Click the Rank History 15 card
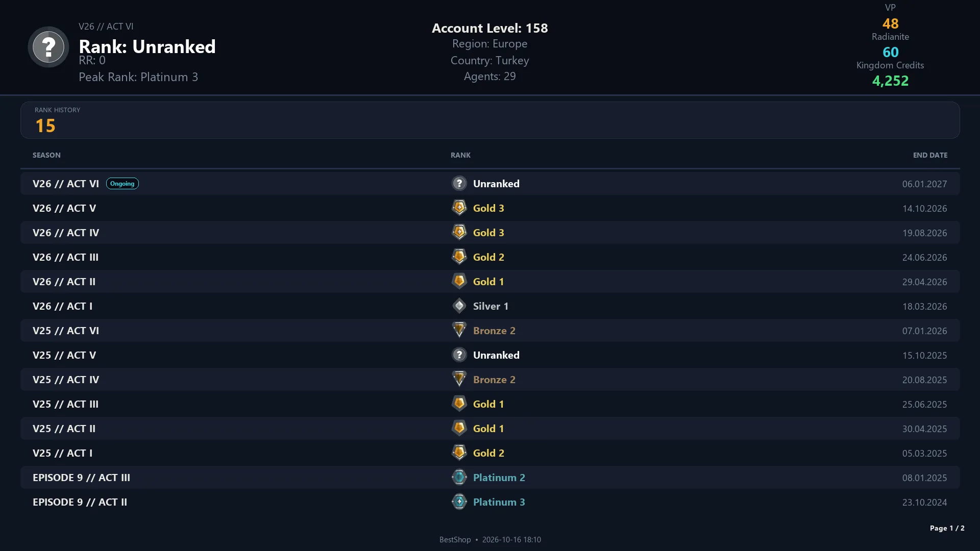Viewport: 980px width, 551px height. click(x=490, y=120)
